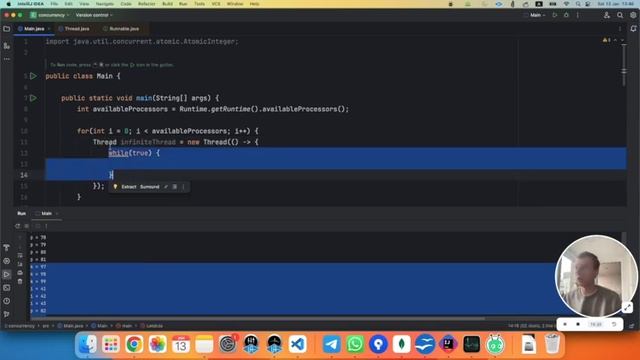This screenshot has height=360, width=640.
Task: Show more tool windows ellipsis in left sidebar
Action: (7, 59)
